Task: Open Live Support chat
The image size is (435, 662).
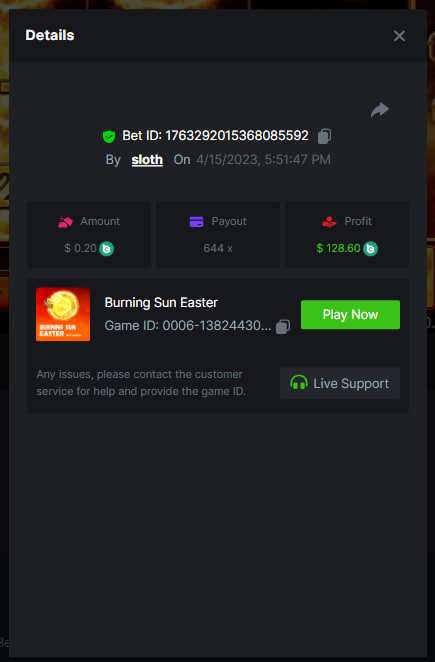Action: [340, 383]
